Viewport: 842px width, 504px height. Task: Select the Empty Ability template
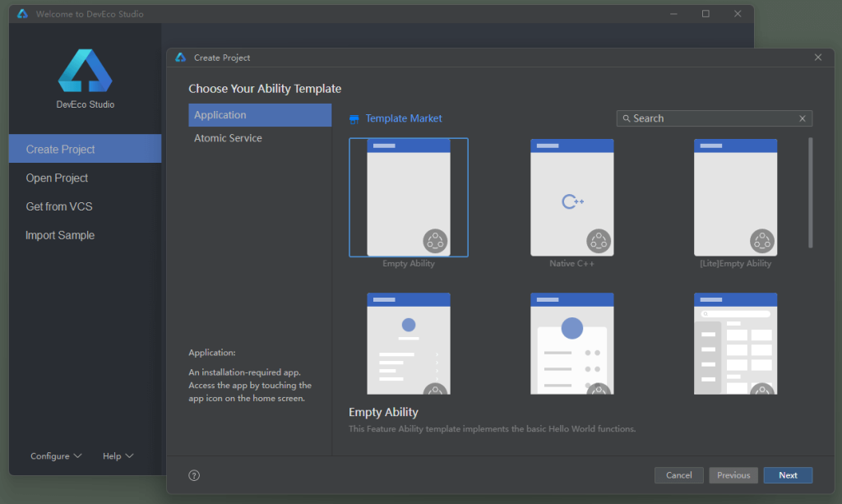(408, 197)
